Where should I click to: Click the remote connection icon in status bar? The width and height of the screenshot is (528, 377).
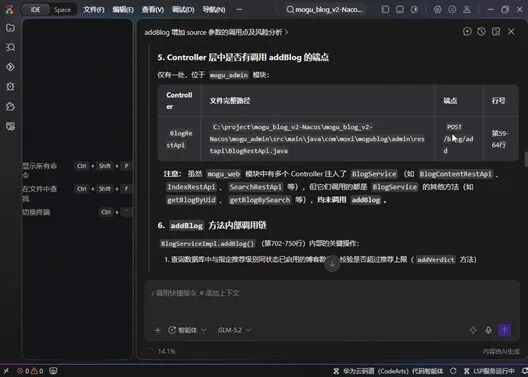[6, 371]
